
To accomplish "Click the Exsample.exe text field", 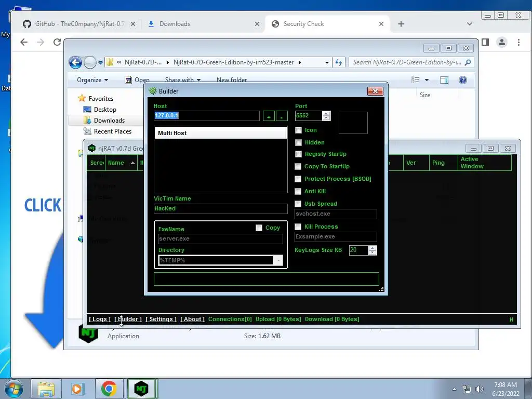I will pyautogui.click(x=336, y=236).
